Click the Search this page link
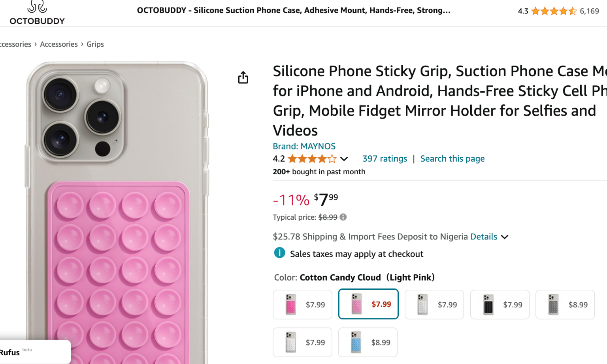Screen dimensions: 607x364 (x=452, y=158)
